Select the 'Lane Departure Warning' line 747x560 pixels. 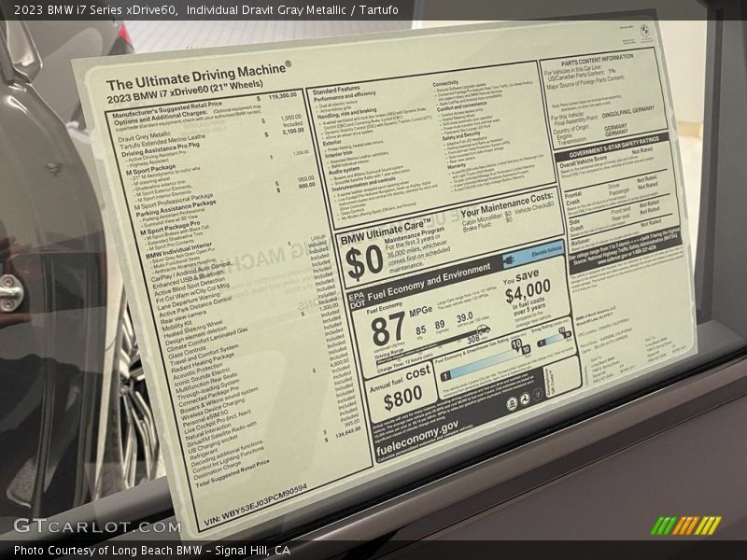click(x=189, y=302)
